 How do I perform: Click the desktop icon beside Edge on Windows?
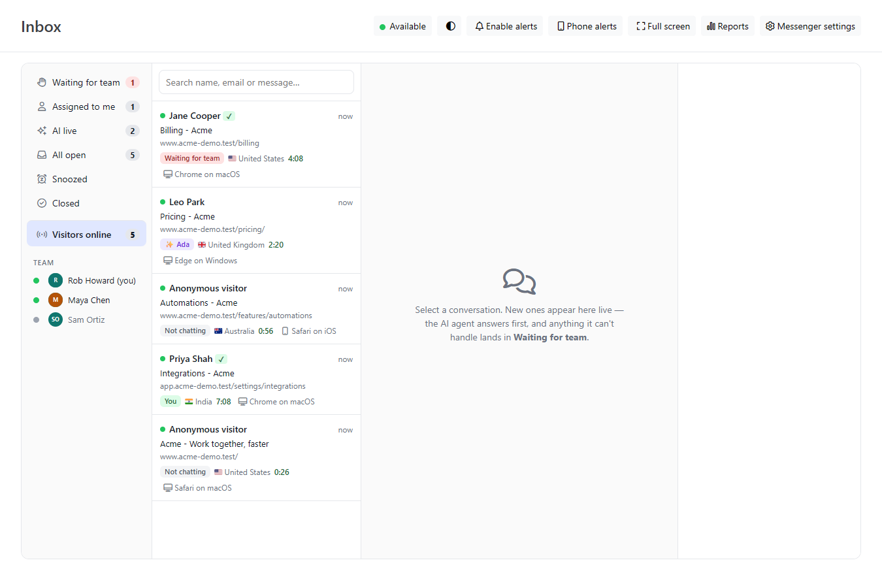[168, 261]
